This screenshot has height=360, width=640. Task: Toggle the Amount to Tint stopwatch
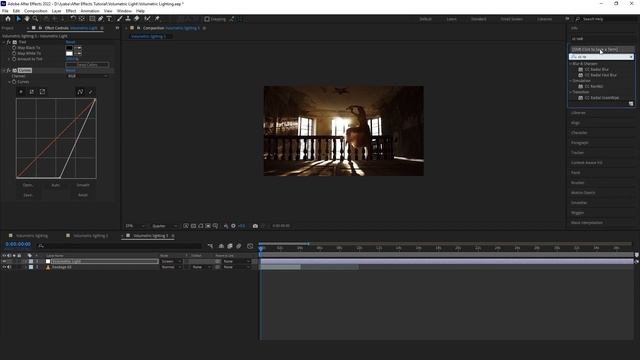(14, 59)
